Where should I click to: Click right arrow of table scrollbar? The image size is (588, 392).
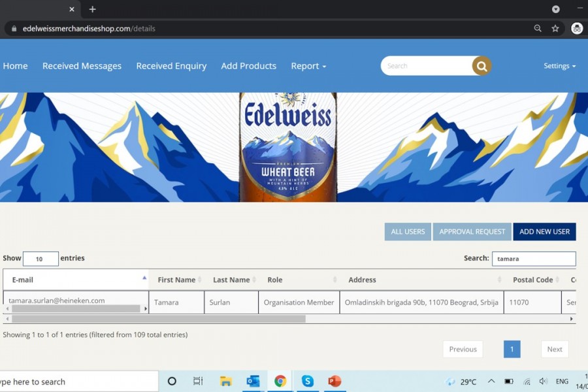tap(571, 319)
